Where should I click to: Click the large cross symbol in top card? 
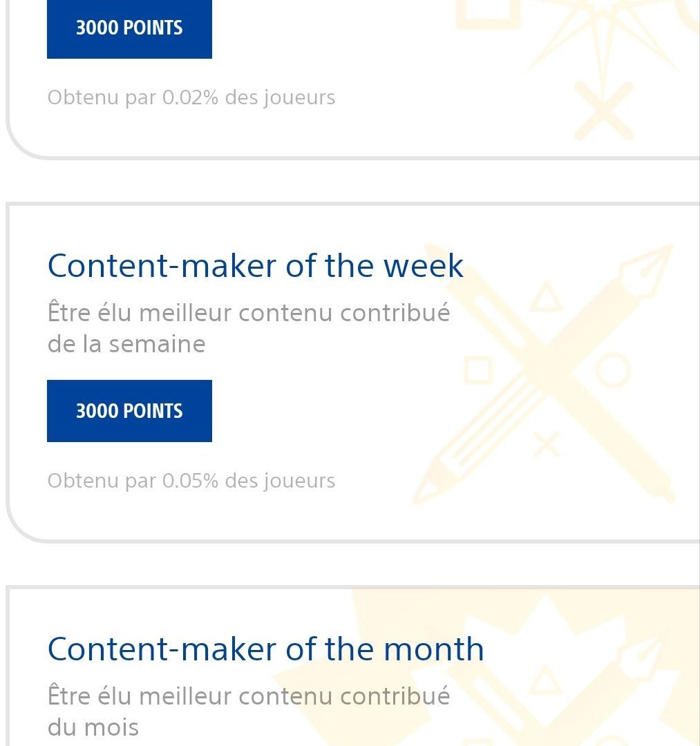604,111
